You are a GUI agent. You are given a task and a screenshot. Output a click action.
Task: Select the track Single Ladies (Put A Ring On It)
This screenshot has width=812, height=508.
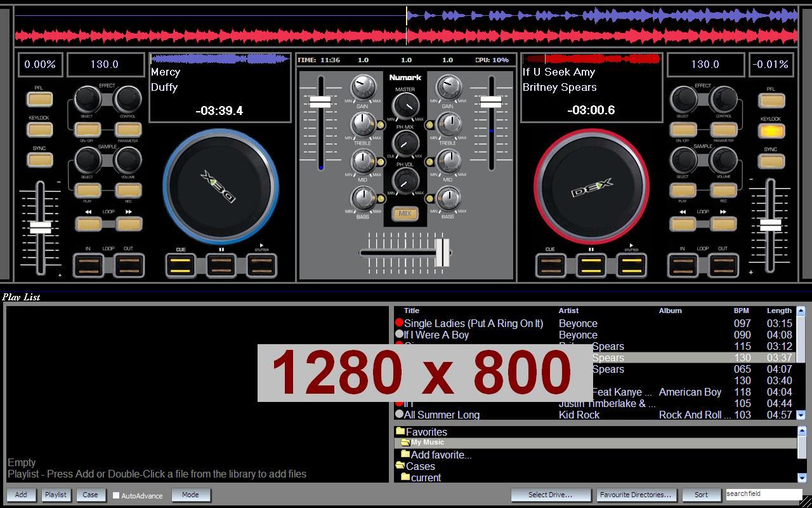473,323
